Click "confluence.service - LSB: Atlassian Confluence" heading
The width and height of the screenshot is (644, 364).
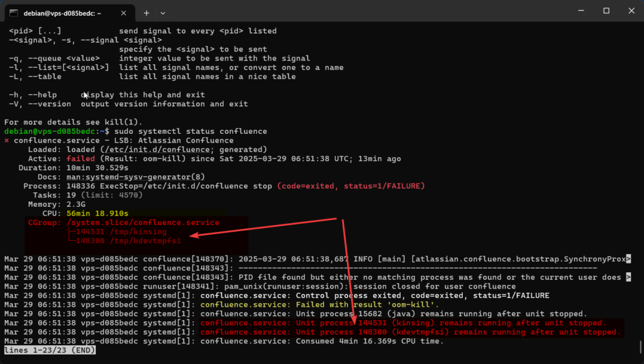point(124,140)
